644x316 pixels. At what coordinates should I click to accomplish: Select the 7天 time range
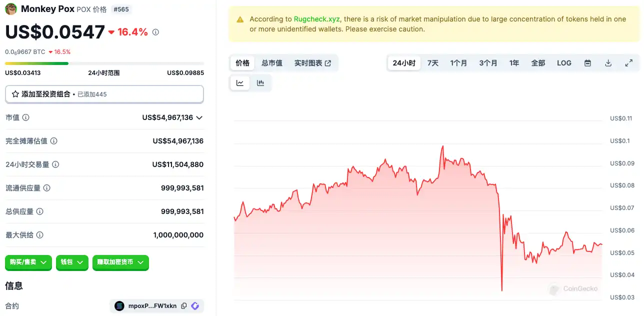pyautogui.click(x=433, y=63)
